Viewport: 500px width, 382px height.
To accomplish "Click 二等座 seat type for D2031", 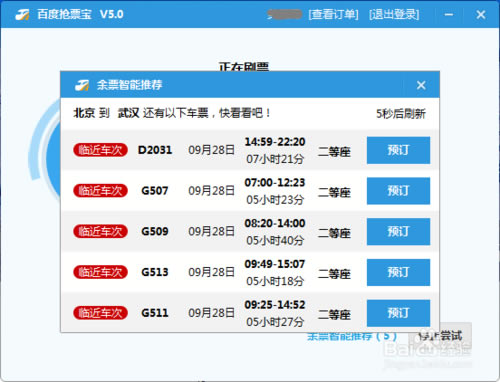I will point(334,151).
